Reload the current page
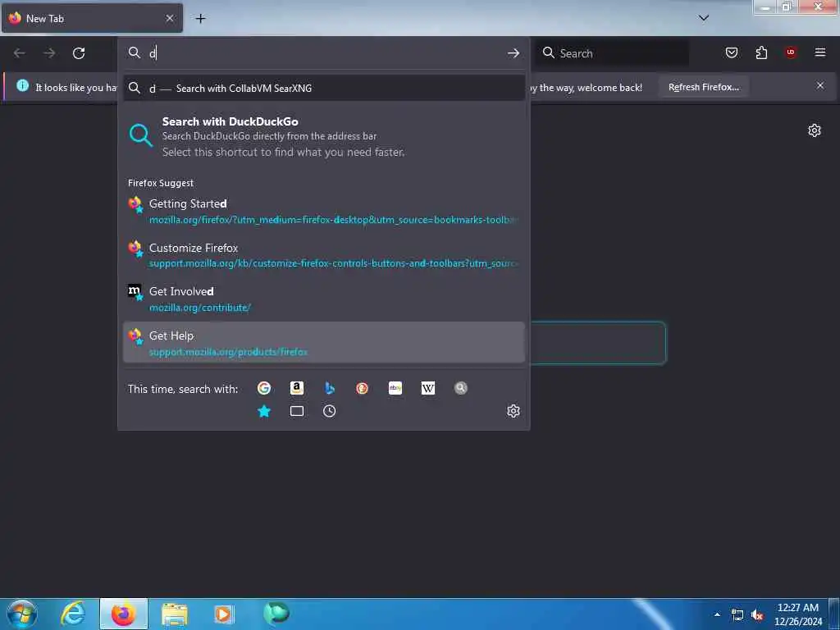Screen dimensions: 840x630 pyautogui.click(x=79, y=53)
